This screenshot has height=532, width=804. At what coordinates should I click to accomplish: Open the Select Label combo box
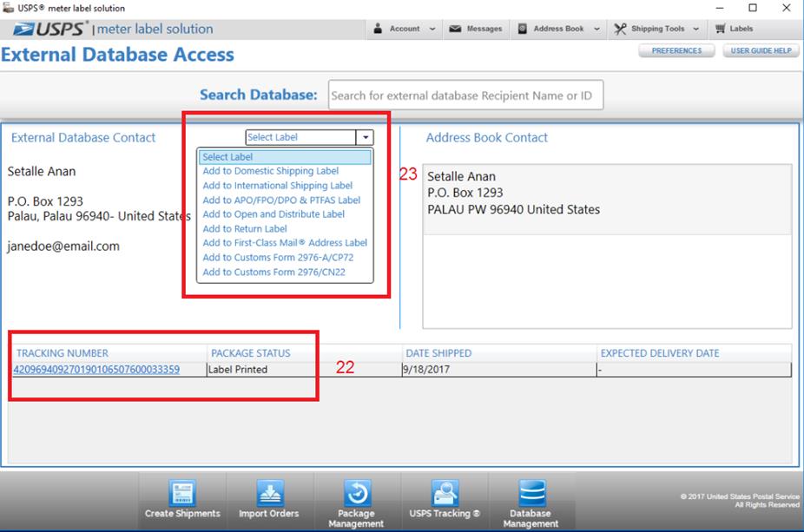point(309,137)
